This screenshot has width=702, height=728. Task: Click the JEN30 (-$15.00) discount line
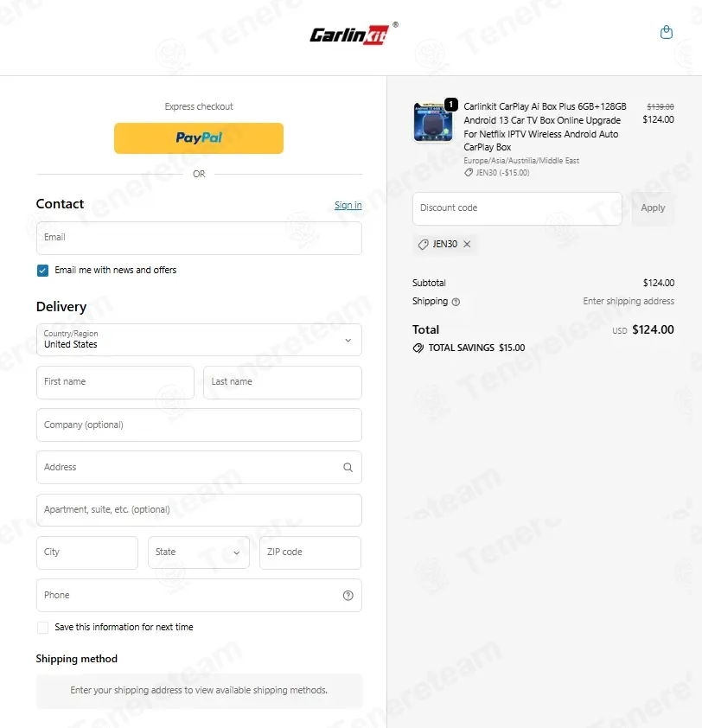pos(497,173)
